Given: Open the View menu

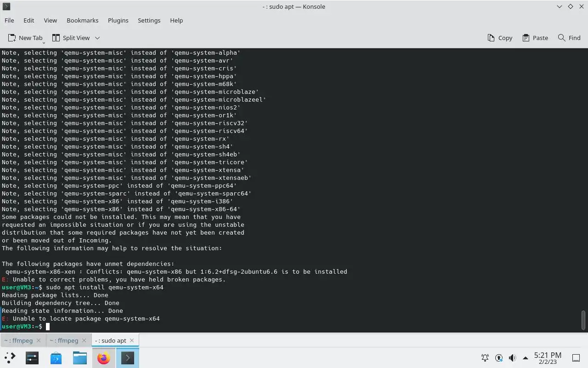Looking at the screenshot, I should click(50, 20).
